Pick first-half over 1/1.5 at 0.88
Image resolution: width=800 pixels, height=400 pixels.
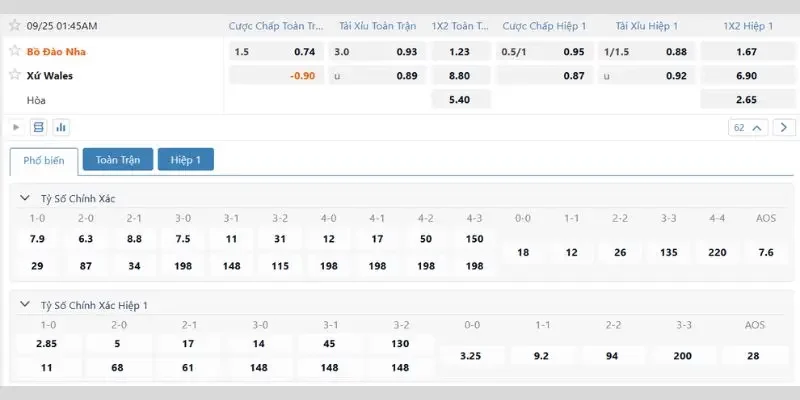point(647,52)
